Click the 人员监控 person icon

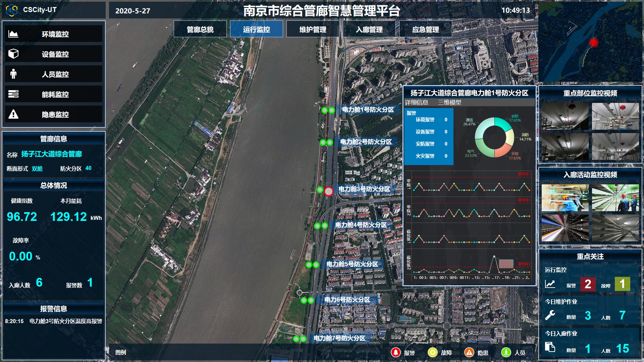pyautogui.click(x=13, y=74)
